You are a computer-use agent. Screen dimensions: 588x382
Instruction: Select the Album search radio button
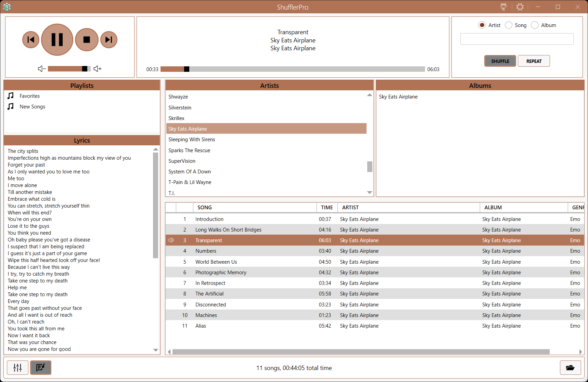(x=535, y=25)
